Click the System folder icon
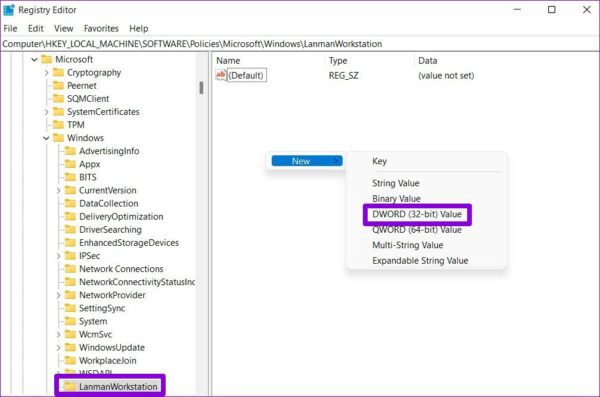 click(x=70, y=321)
